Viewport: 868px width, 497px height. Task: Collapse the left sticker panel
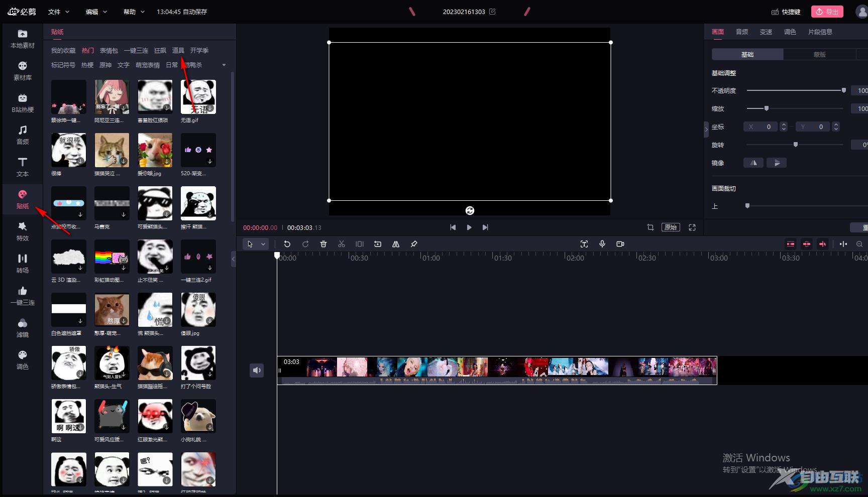pos(234,259)
